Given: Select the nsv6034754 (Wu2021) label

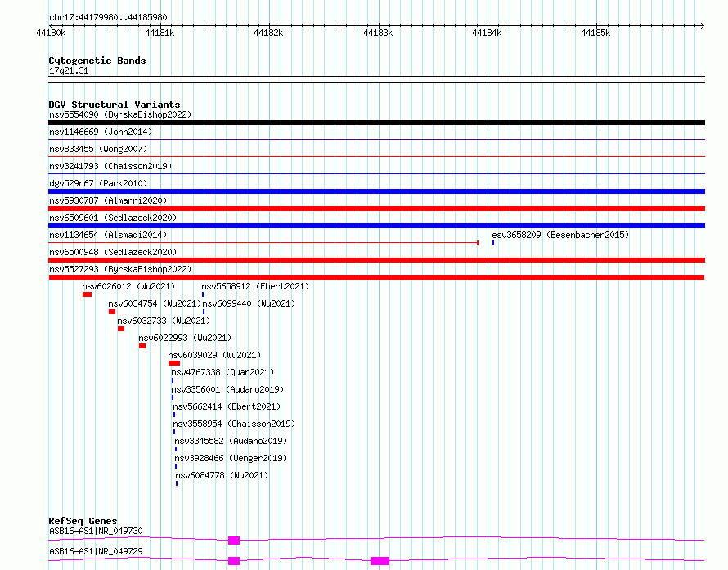Looking at the screenshot, I should click(x=155, y=303).
